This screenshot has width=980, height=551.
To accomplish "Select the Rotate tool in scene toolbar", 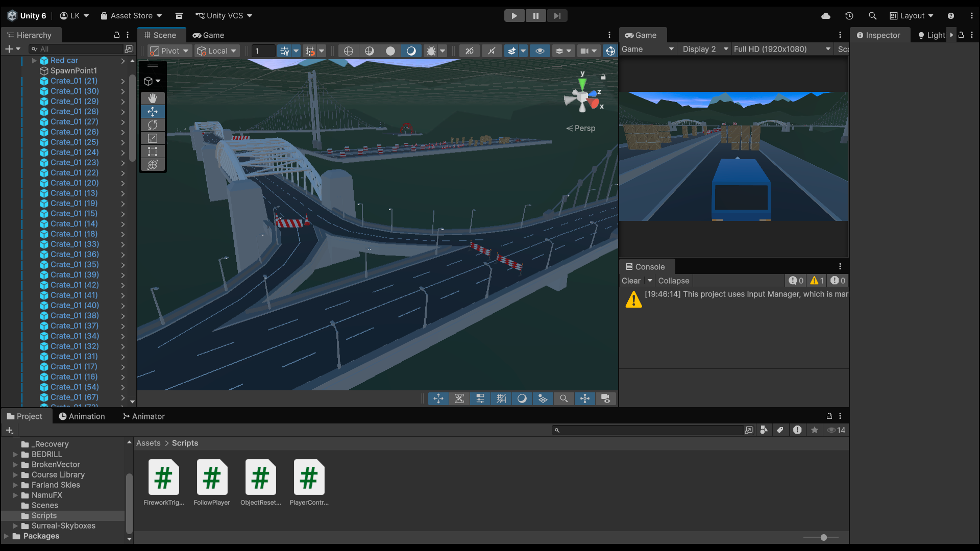I will [153, 125].
